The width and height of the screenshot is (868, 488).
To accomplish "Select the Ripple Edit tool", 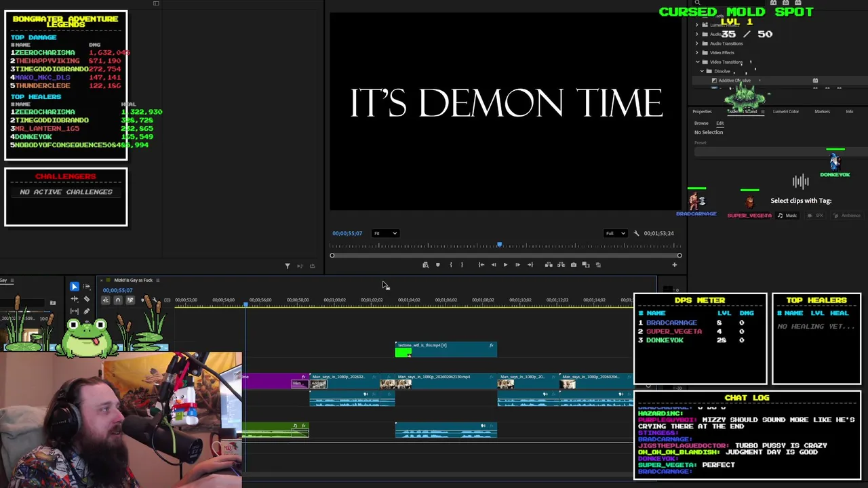I will coord(75,299).
